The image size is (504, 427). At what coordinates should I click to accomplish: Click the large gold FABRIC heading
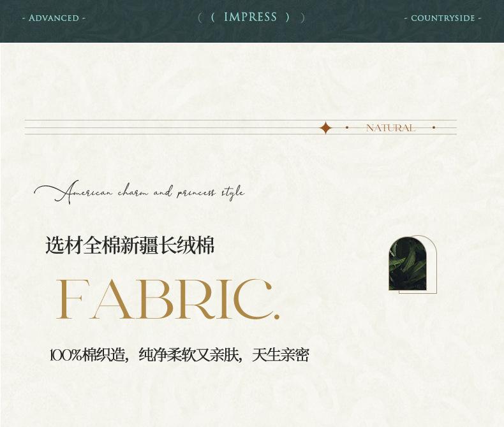point(163,300)
